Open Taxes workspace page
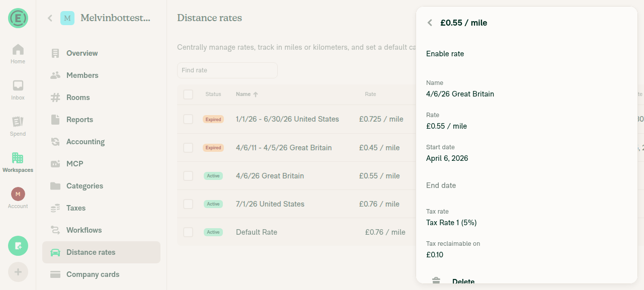644x290 pixels. 101,208
